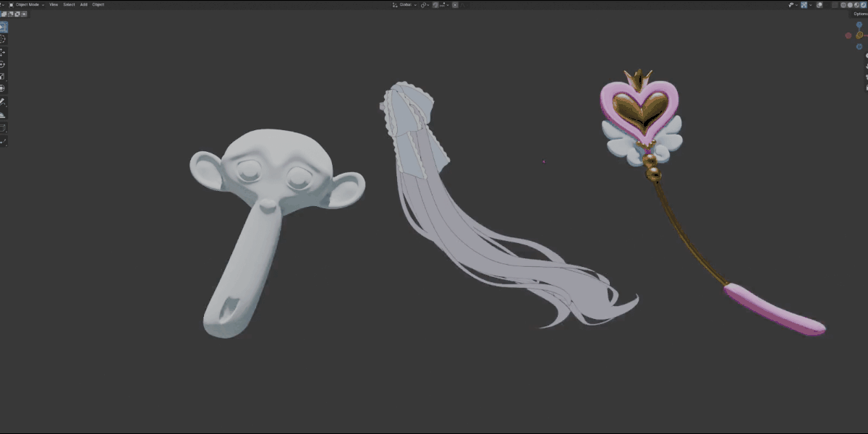This screenshot has height=434, width=868.
Task: Switch to Wireframe viewport shading
Action: click(843, 5)
